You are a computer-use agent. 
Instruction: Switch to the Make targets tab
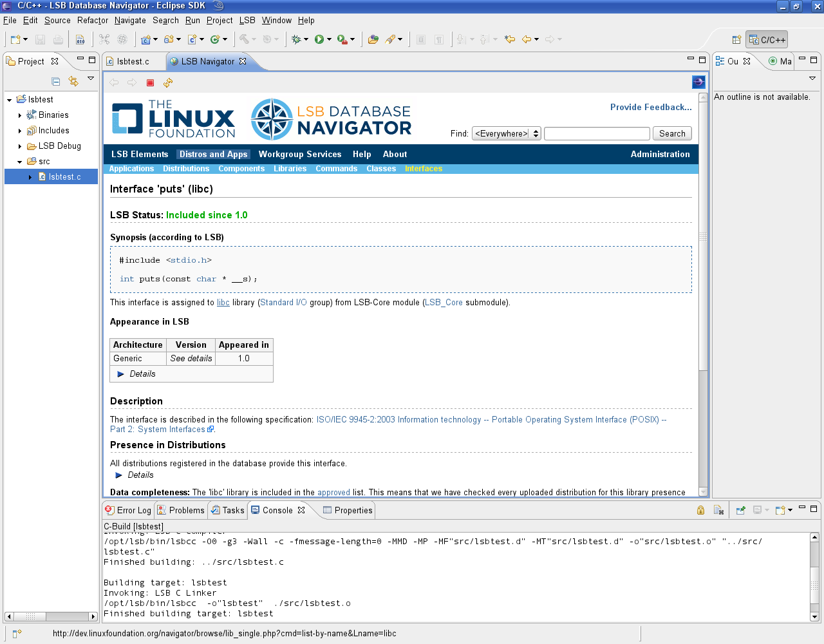click(x=780, y=61)
